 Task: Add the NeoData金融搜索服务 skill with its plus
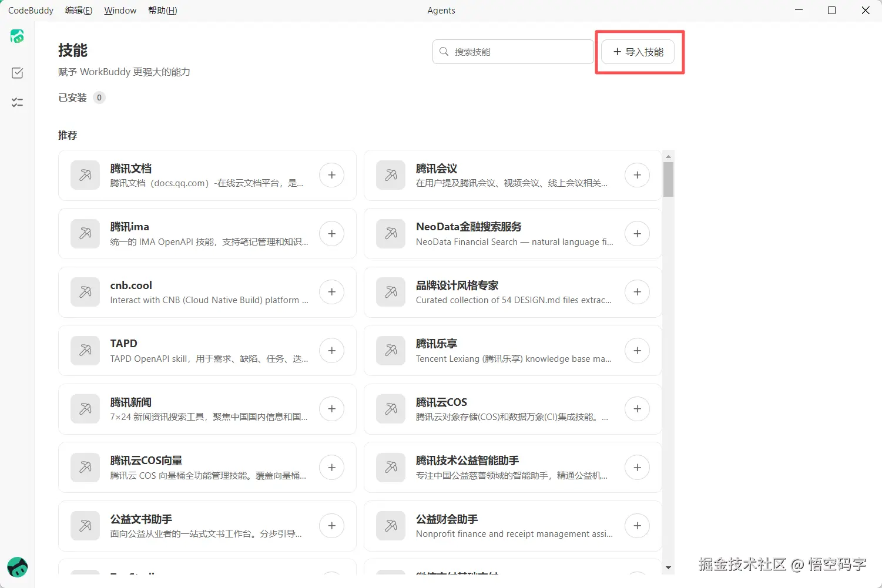point(638,234)
